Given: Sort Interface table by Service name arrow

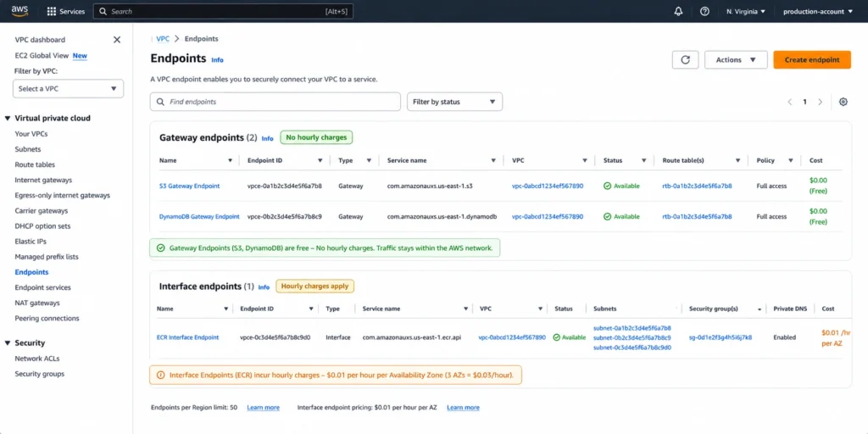Looking at the screenshot, I should [465, 309].
